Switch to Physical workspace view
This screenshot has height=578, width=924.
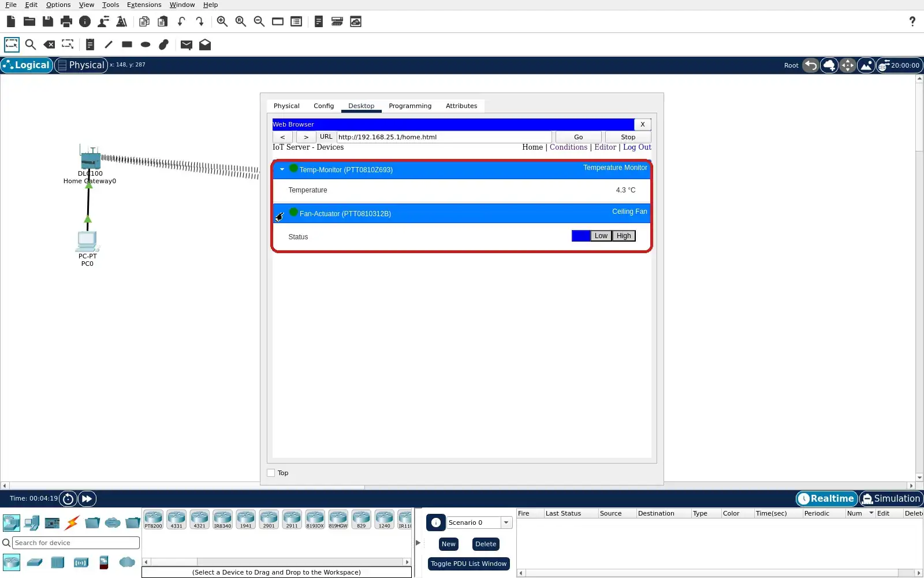click(81, 65)
